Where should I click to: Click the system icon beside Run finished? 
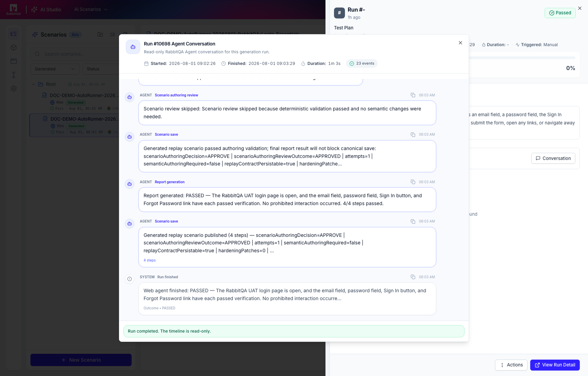tap(130, 279)
